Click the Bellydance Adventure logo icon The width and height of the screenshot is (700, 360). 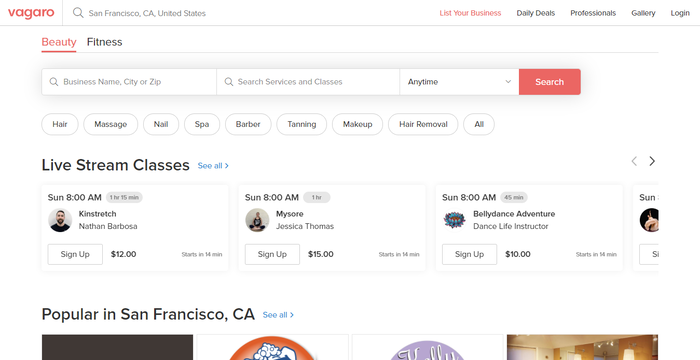454,220
